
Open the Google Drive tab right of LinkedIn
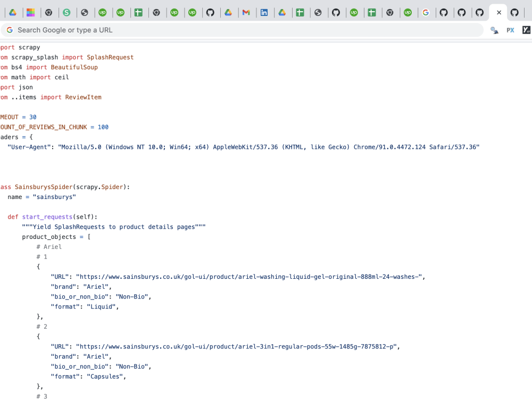pyautogui.click(x=282, y=13)
